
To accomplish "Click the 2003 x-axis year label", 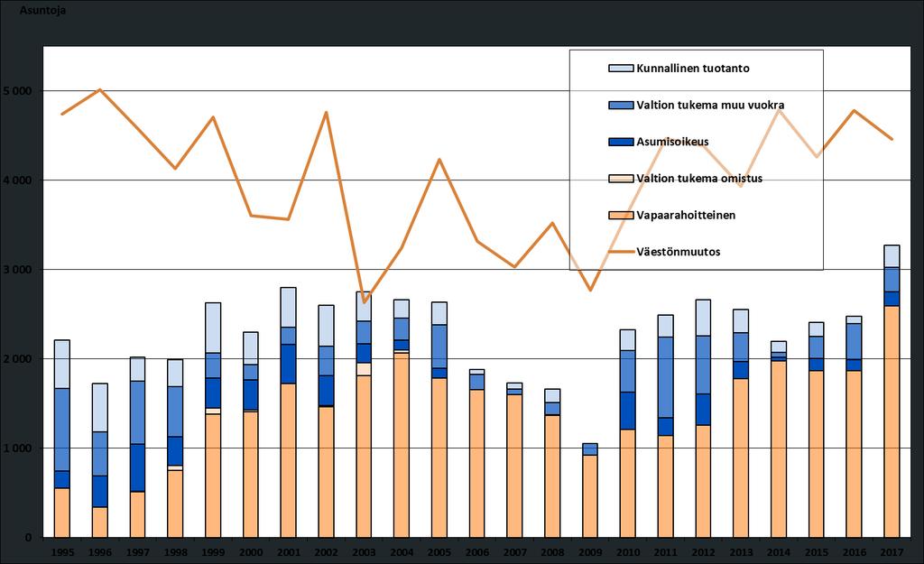I will 364,553.
